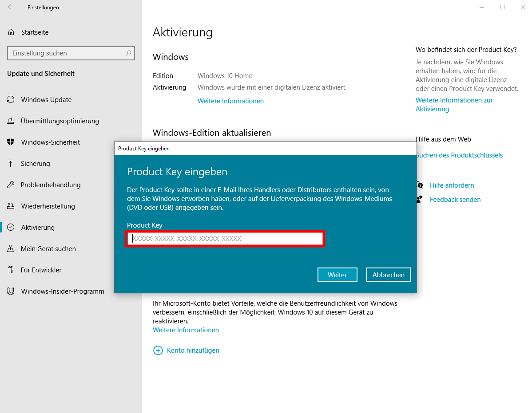Image resolution: width=532 pixels, height=413 pixels.
Task: Click the Mein Gerät suchen icon
Action: (11, 249)
